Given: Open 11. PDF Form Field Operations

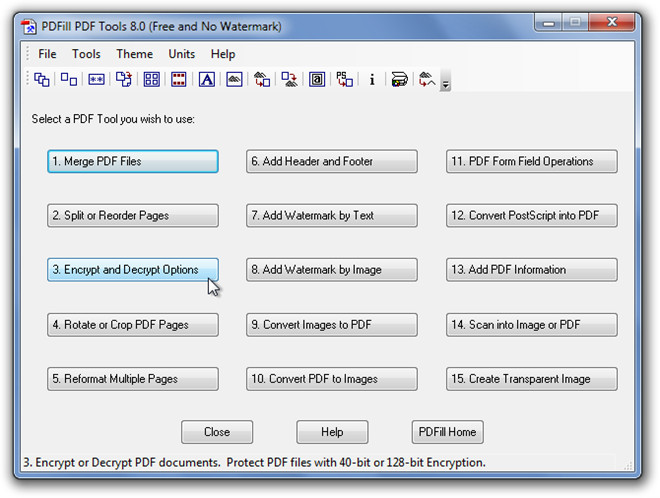Looking at the screenshot, I should point(532,161).
